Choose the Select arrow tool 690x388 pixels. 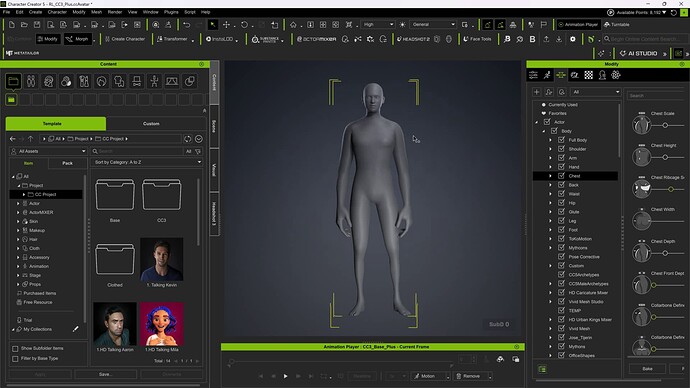point(213,25)
